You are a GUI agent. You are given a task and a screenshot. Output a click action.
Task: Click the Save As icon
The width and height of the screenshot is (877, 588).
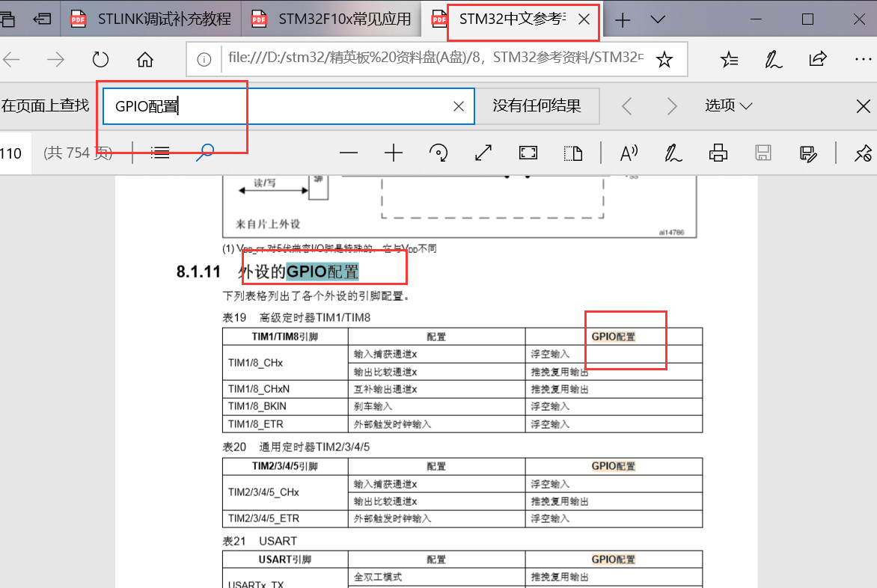point(807,153)
